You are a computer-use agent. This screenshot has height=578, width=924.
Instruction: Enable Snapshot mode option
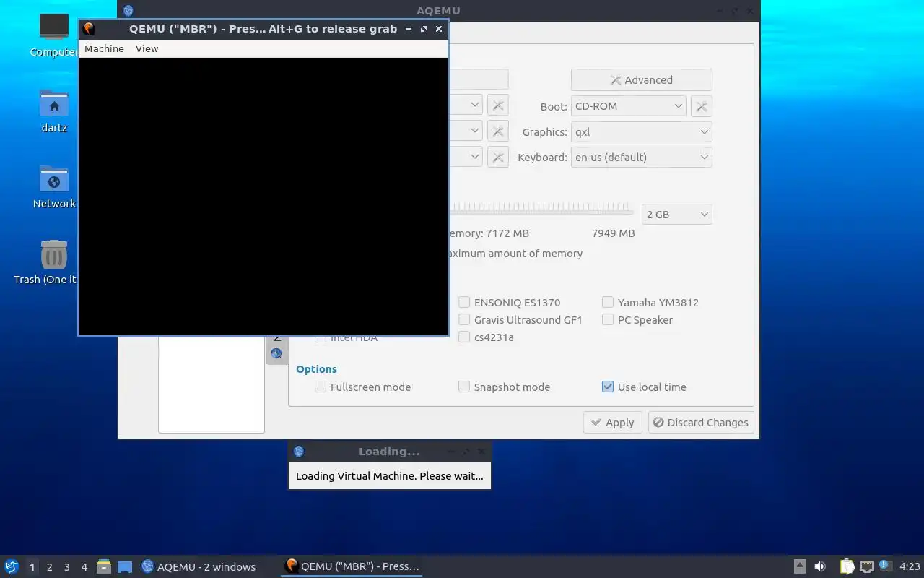[x=464, y=387]
